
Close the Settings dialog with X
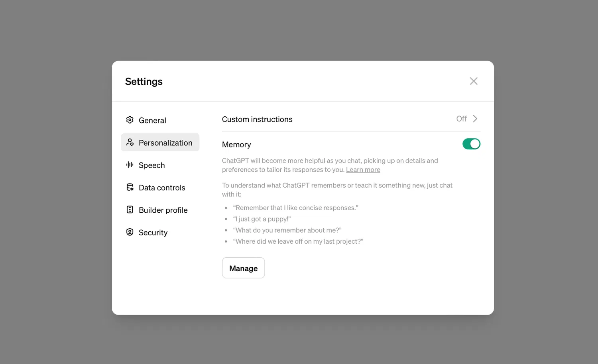click(474, 81)
